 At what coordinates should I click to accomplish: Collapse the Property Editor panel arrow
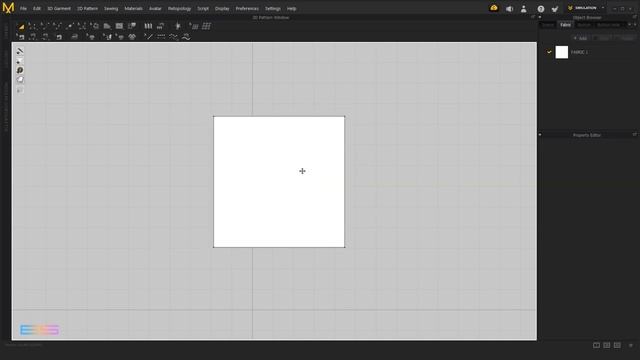(x=540, y=134)
